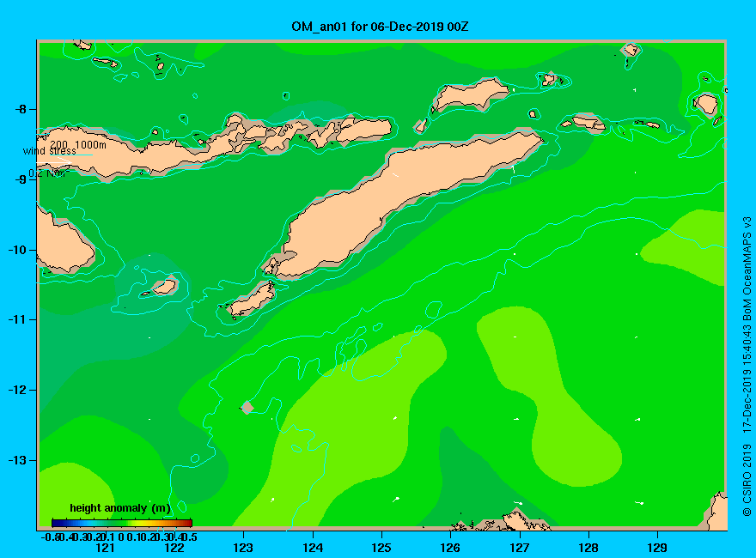Click longitude label 122 on x-axis
Image resolution: width=756 pixels, height=558 pixels.
click(174, 548)
